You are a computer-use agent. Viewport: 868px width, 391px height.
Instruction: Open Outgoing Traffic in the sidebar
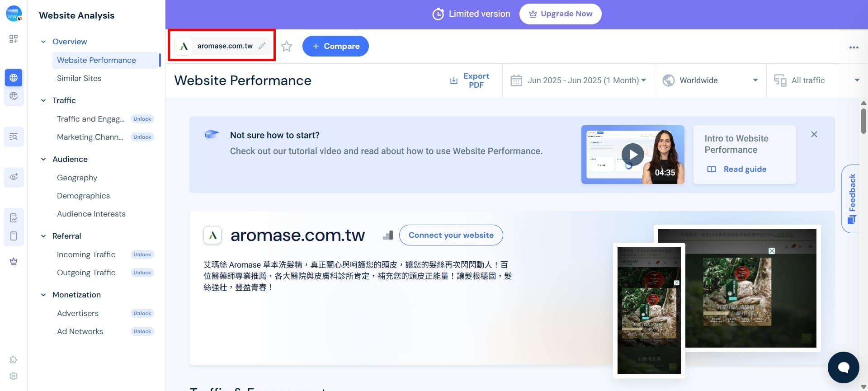pos(86,273)
